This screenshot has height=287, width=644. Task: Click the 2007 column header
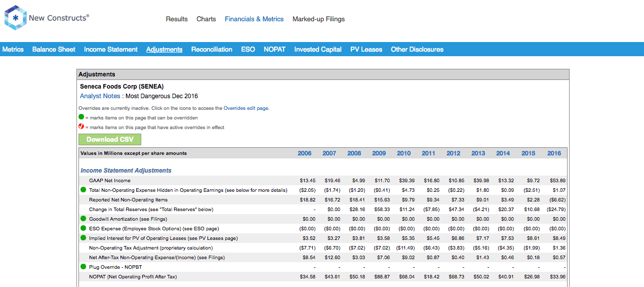330,153
